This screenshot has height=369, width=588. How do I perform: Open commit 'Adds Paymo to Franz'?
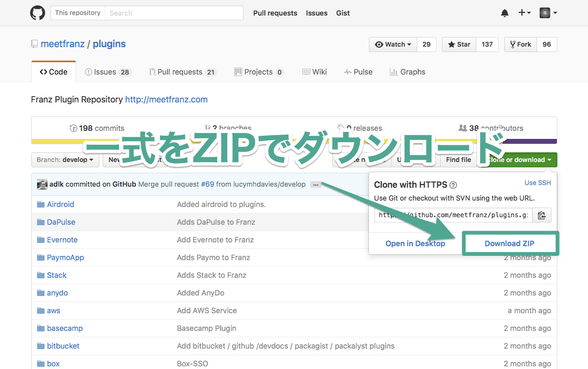tap(213, 257)
